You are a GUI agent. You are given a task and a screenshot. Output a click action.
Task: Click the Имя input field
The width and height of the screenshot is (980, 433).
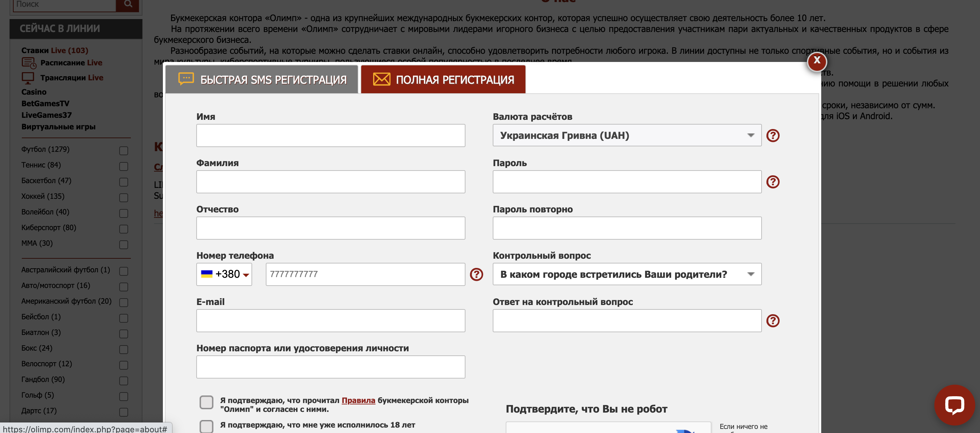coord(331,135)
